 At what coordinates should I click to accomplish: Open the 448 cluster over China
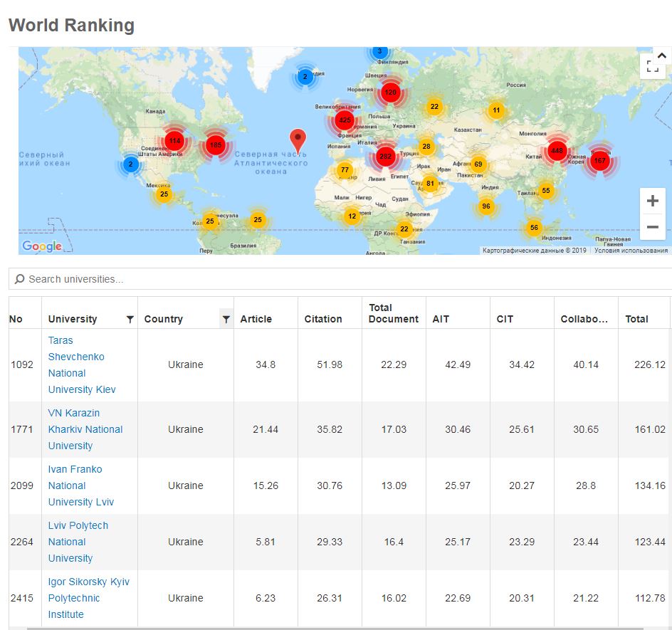(x=557, y=150)
